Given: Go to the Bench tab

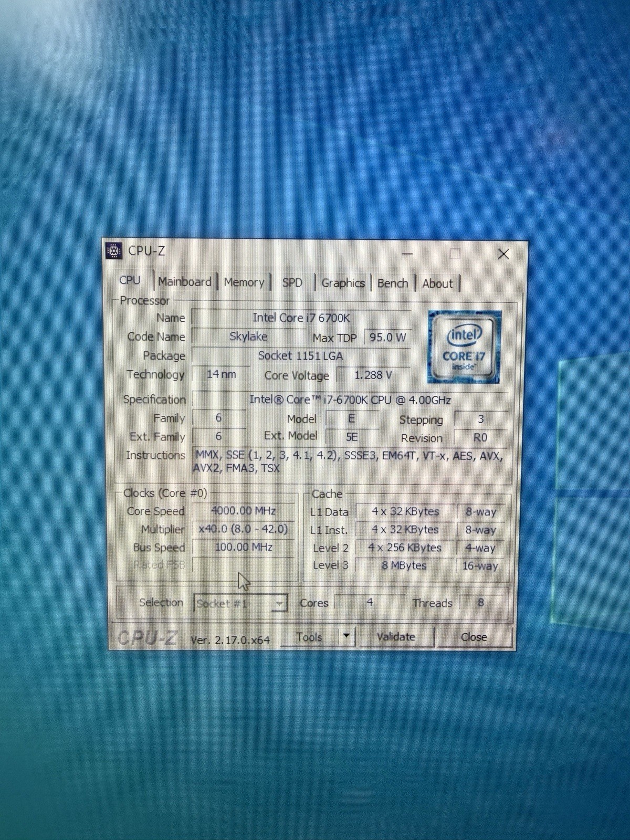Looking at the screenshot, I should pyautogui.click(x=393, y=283).
